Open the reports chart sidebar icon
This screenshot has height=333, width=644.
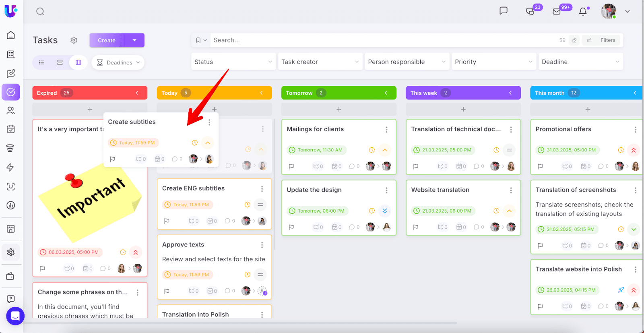(x=11, y=205)
